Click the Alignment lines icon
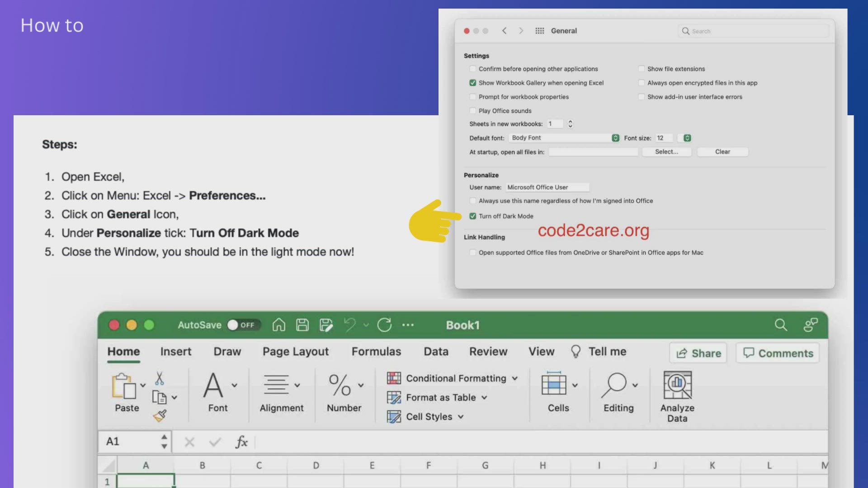Image resolution: width=868 pixels, height=488 pixels. click(x=276, y=385)
